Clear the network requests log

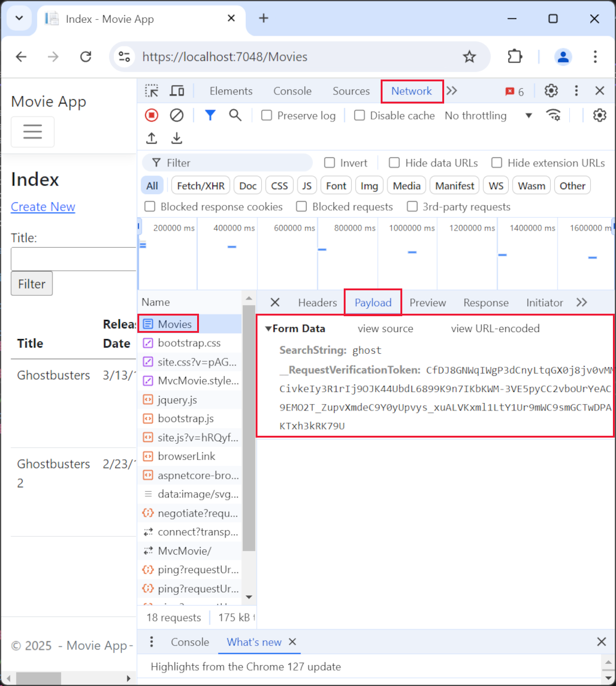tap(177, 115)
